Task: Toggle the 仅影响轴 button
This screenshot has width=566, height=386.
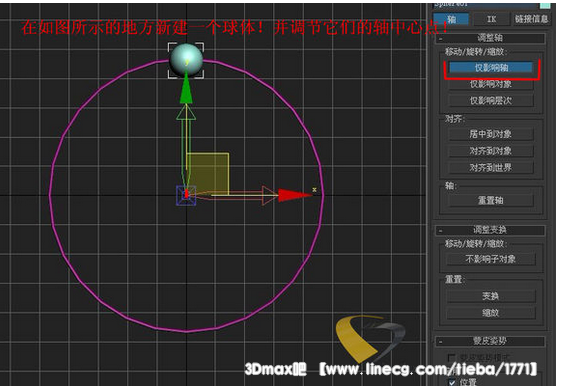Action: point(491,68)
